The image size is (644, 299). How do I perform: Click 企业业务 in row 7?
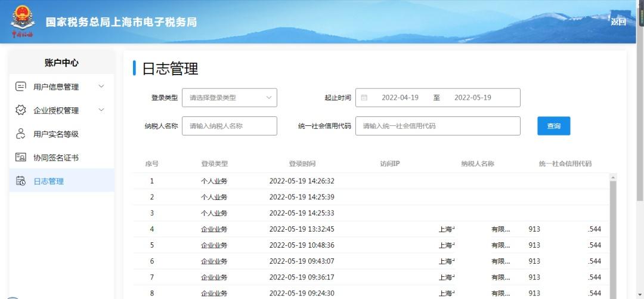click(x=214, y=277)
